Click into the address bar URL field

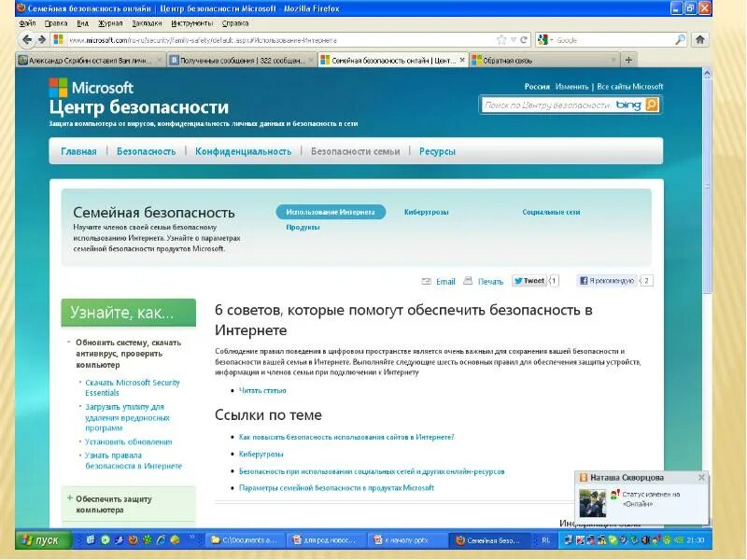click(x=281, y=40)
